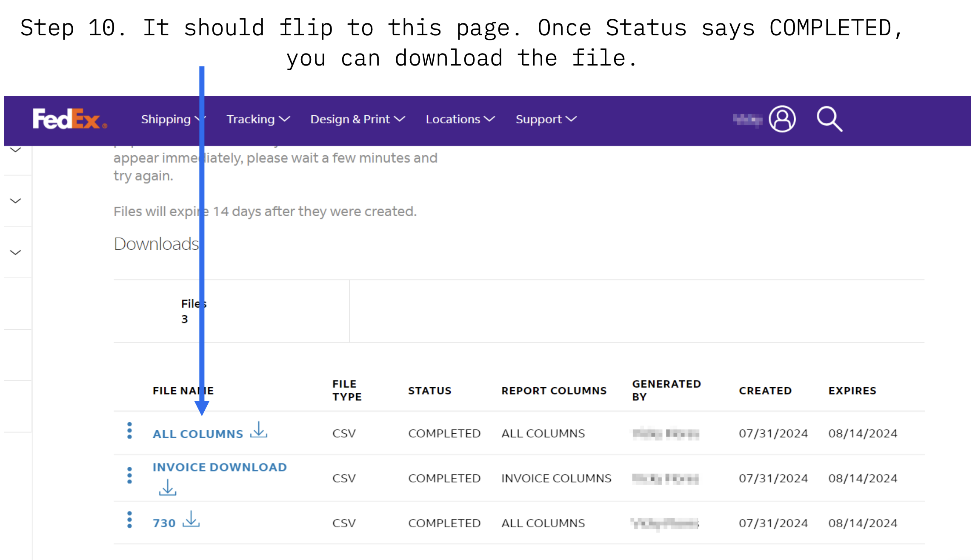This screenshot has width=978, height=560.
Task: Expand the second left sidebar chevron
Action: tap(16, 201)
